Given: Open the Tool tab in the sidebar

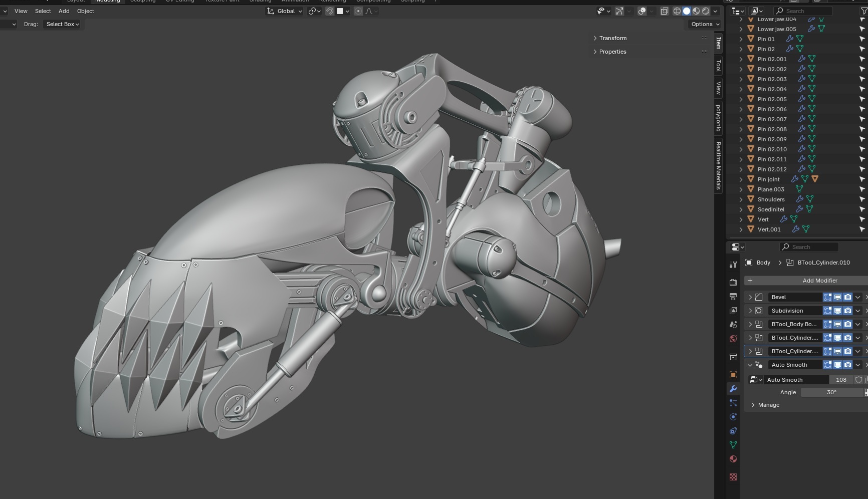Looking at the screenshot, I should point(718,66).
